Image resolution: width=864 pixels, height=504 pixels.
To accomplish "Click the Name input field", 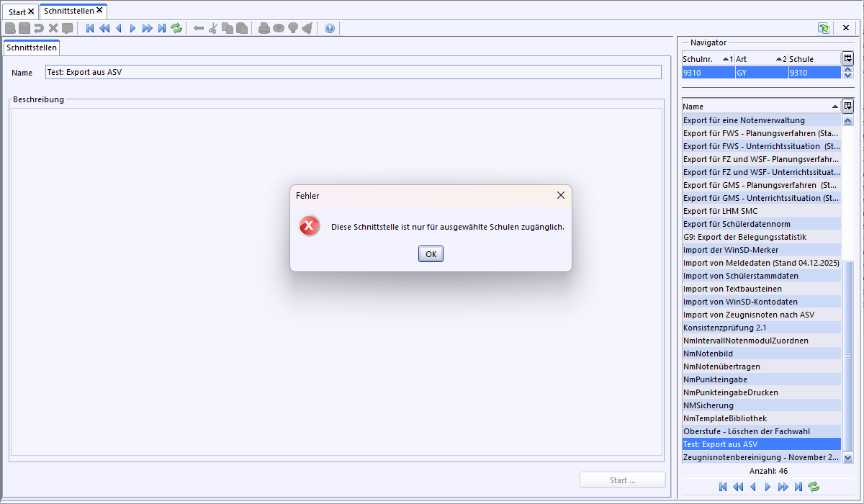I will pos(353,72).
